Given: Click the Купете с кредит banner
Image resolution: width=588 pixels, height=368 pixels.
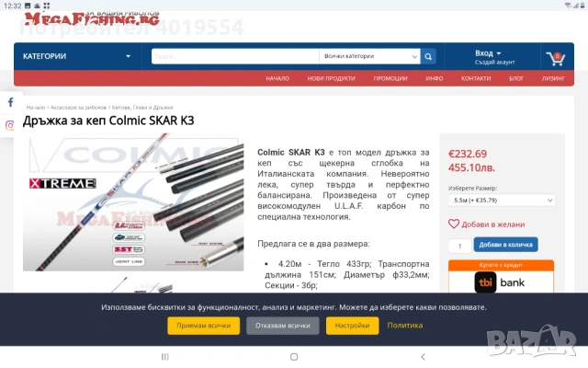Looking at the screenshot, I should [501, 265].
